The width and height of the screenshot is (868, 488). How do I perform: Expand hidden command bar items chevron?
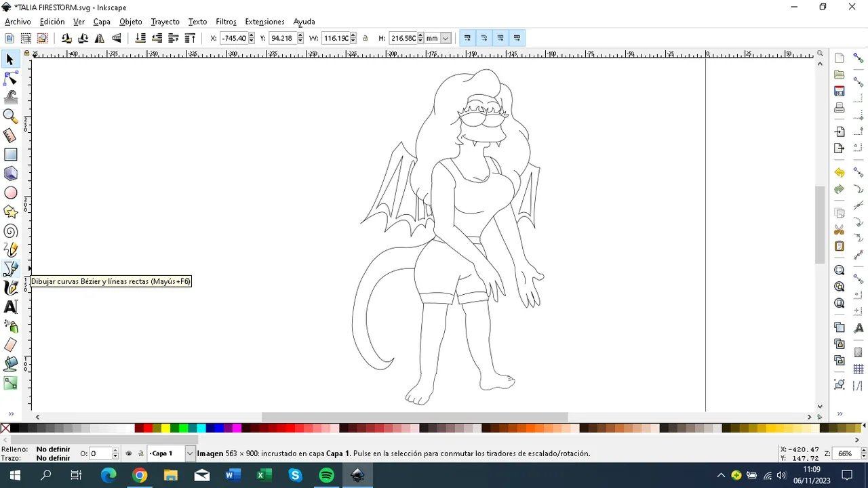pyautogui.click(x=840, y=413)
